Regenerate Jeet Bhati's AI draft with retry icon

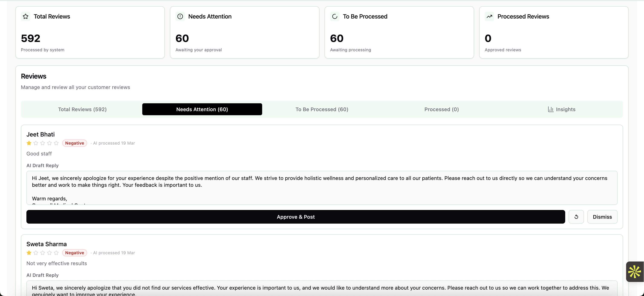(576, 217)
